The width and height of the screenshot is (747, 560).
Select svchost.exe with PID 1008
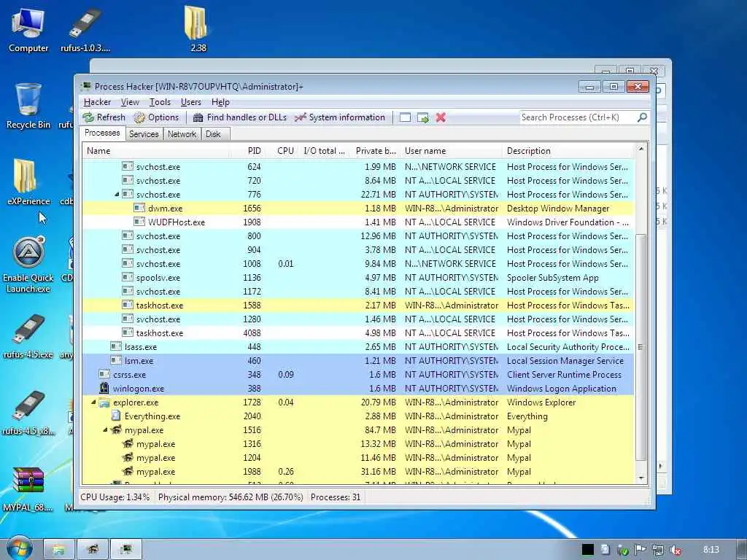click(x=357, y=263)
